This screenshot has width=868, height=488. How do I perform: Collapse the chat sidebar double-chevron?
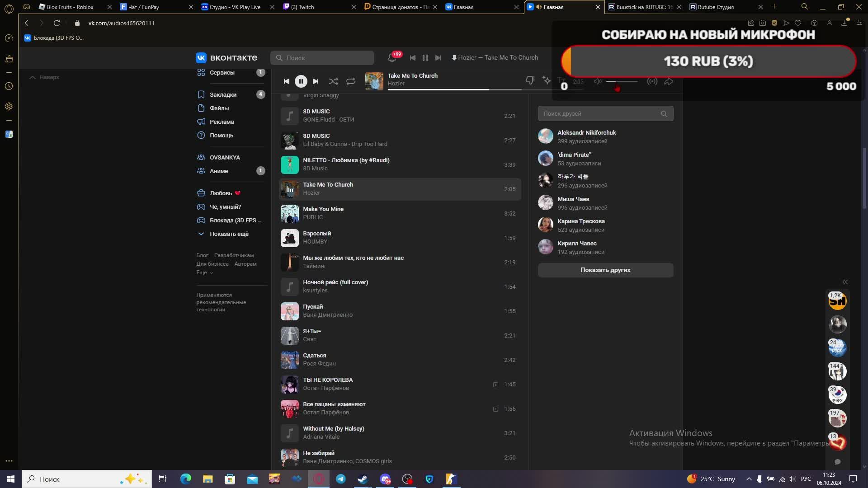[x=844, y=282]
